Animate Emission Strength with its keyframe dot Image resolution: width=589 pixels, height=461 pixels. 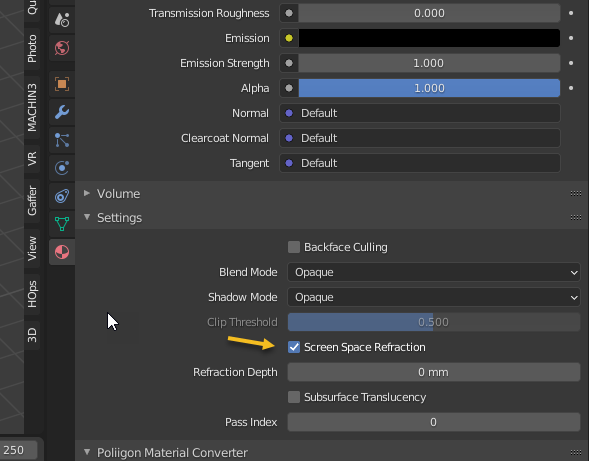click(571, 63)
